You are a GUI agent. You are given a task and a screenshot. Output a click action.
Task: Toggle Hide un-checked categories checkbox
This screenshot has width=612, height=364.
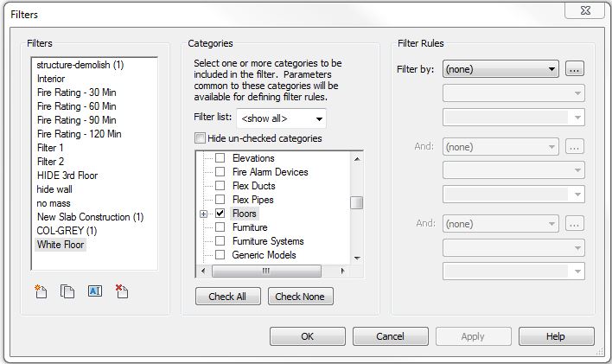click(x=201, y=138)
